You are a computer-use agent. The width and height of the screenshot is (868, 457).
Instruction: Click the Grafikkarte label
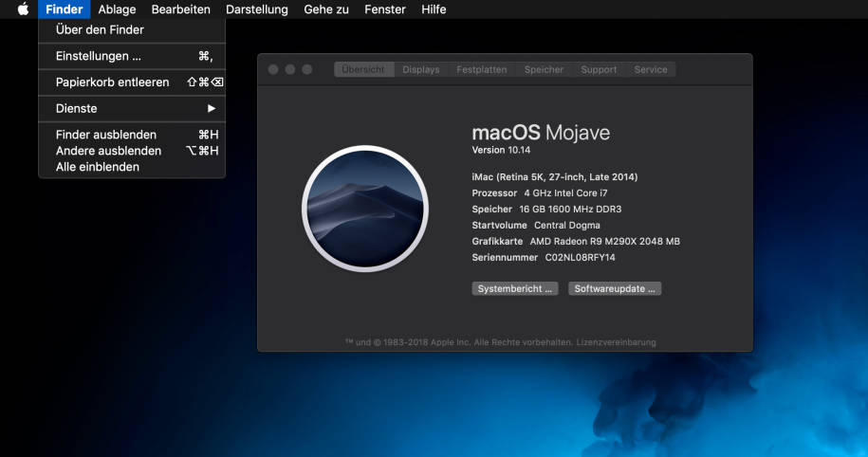click(x=497, y=241)
